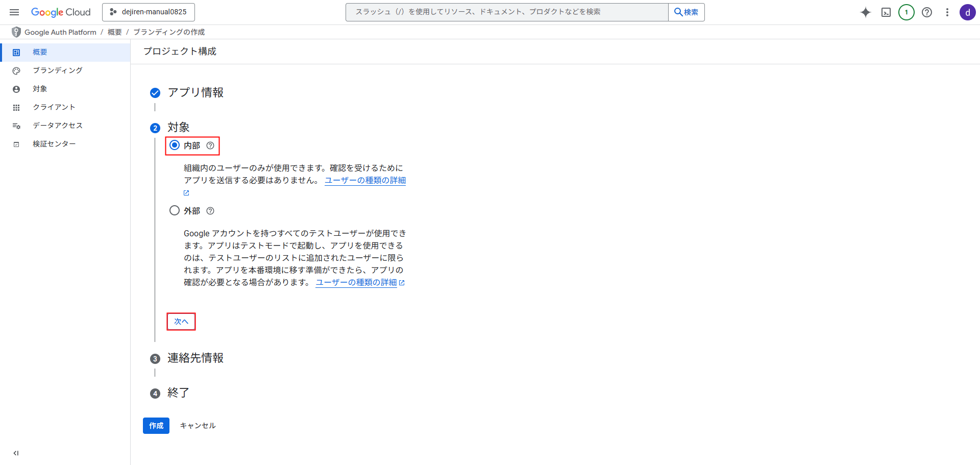Viewport: 980px width, 465px height.
Task: Open ブランディング in the sidebar
Action: point(58,70)
